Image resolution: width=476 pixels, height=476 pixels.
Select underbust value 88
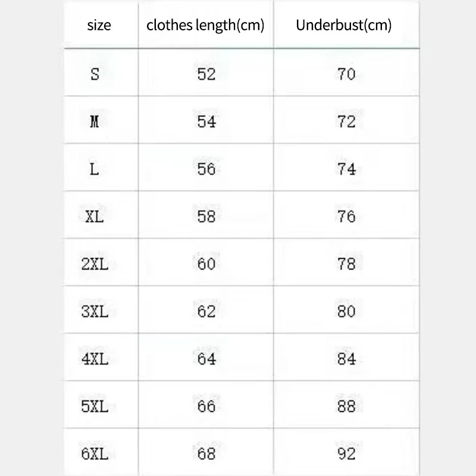pos(346,406)
